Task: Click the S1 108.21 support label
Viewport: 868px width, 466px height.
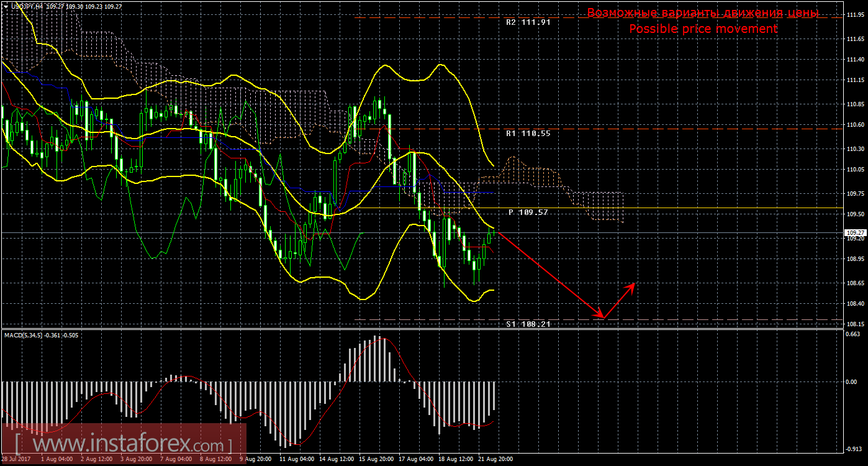Action: click(528, 324)
